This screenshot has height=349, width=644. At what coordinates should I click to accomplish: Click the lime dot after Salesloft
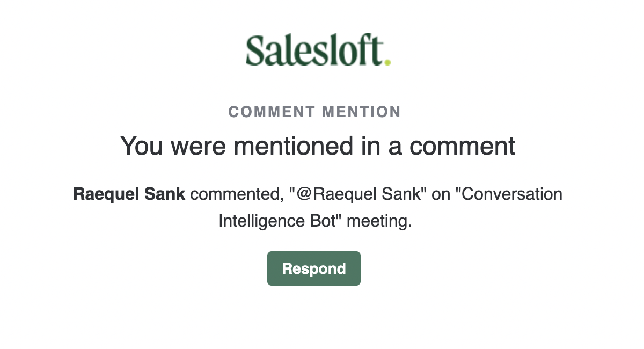(x=387, y=62)
